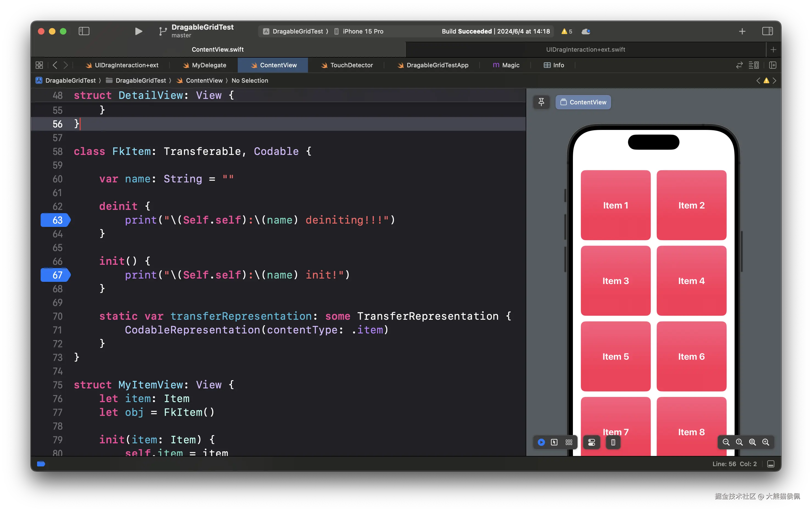Screen dimensions: 812x512
Task: Enable selectable preview mode
Action: (554, 442)
